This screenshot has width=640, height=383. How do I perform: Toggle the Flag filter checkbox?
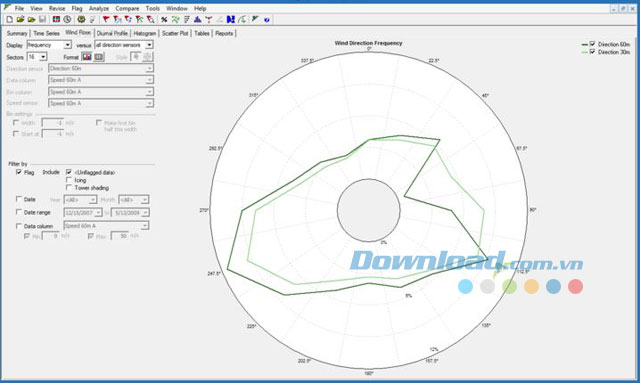19,172
